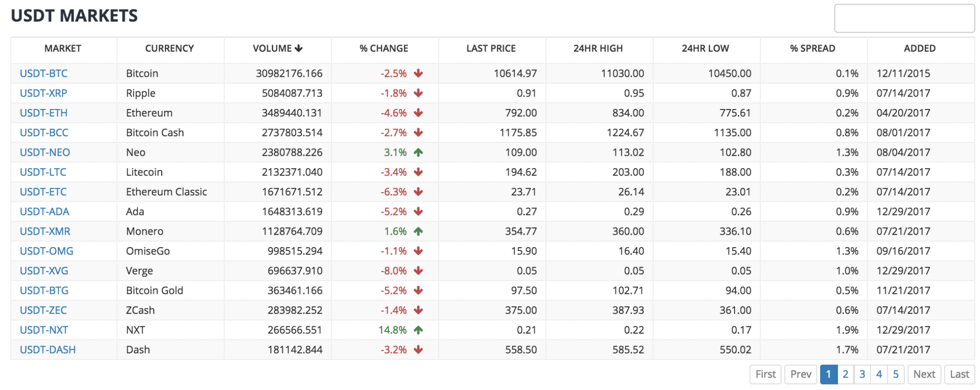This screenshot has height=390, width=980.
Task: Open the USDT-LTC market link
Action: 43,172
